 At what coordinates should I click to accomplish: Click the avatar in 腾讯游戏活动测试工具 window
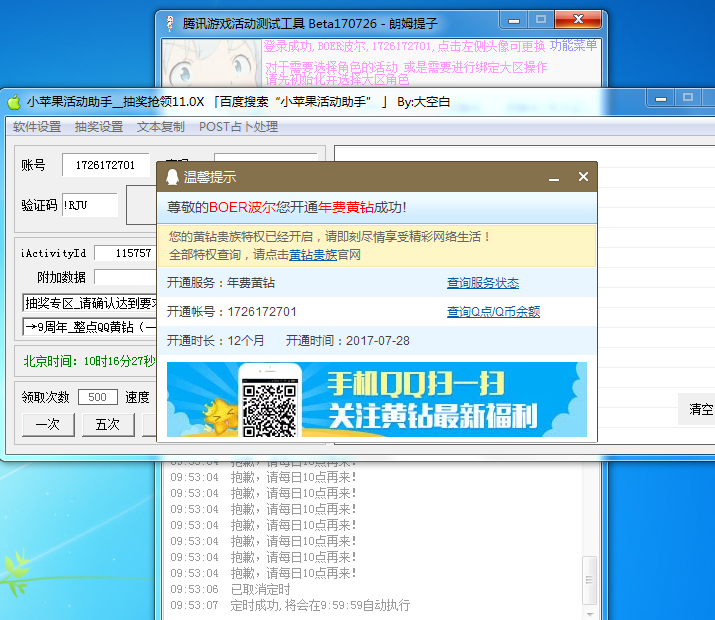click(212, 63)
